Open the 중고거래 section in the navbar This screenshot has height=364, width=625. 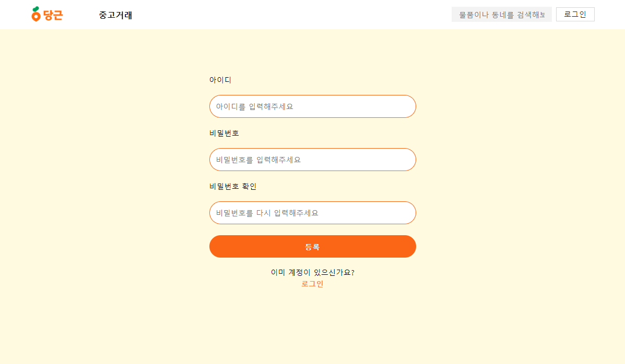[x=116, y=15]
